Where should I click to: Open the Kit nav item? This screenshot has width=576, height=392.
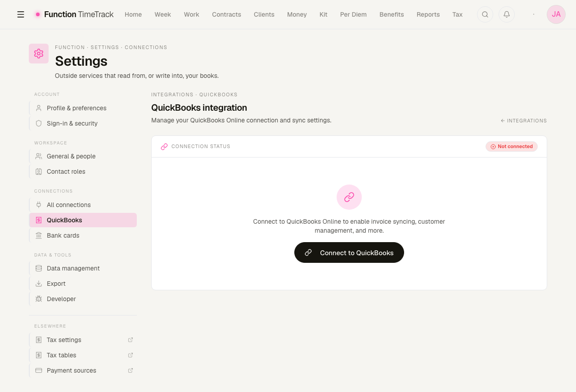coord(324,14)
